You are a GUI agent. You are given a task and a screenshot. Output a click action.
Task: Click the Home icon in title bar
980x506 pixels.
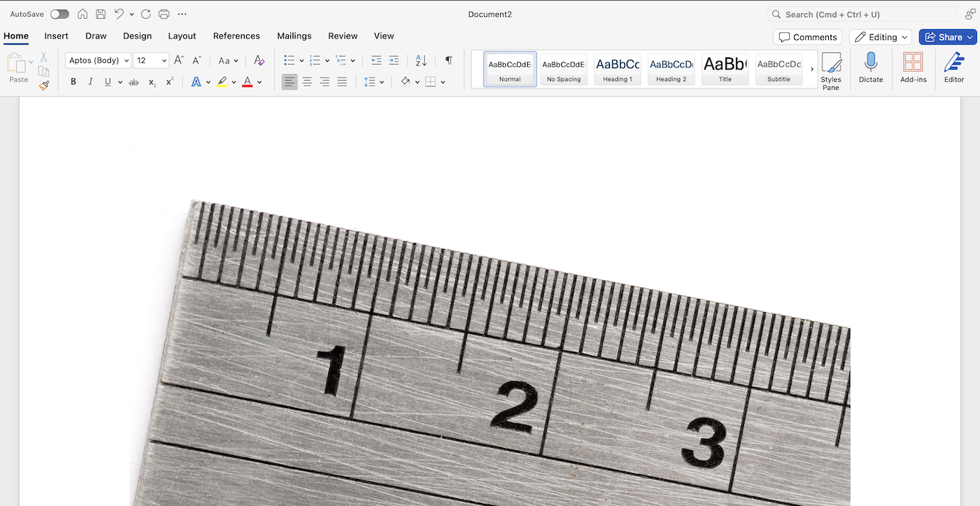click(83, 15)
